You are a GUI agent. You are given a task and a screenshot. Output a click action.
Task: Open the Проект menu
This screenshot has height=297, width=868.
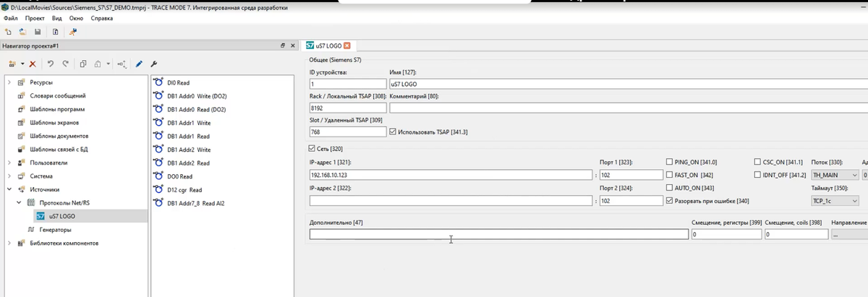tap(35, 18)
